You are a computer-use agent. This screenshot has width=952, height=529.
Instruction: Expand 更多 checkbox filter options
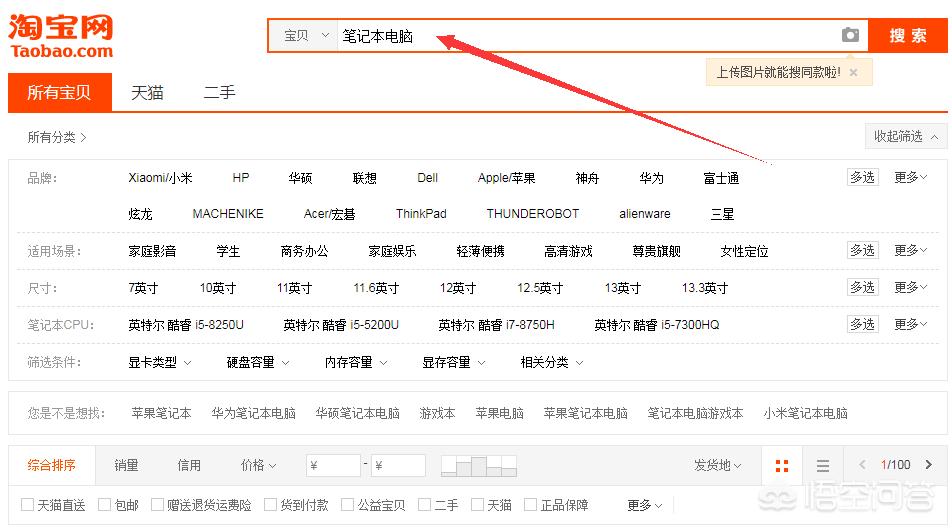pyautogui.click(x=644, y=505)
